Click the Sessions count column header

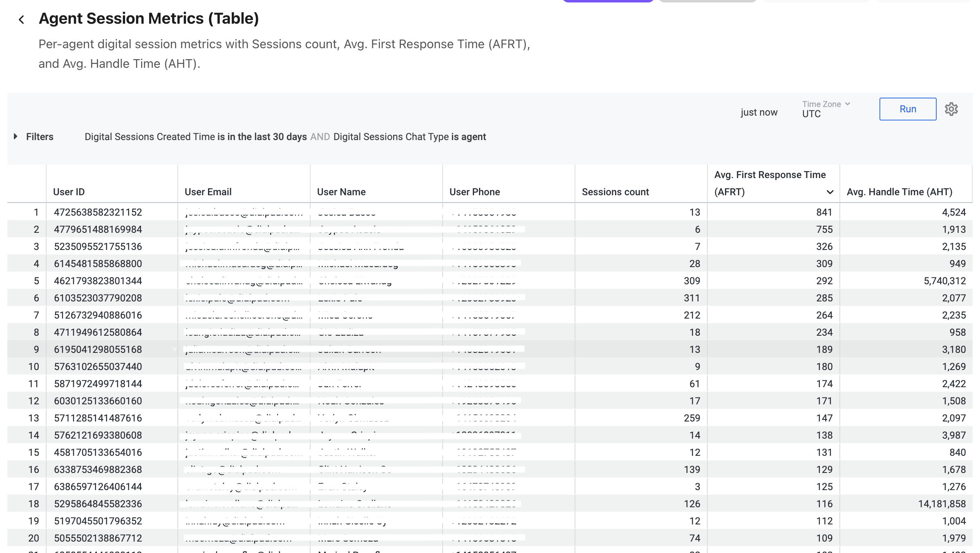[x=615, y=192]
